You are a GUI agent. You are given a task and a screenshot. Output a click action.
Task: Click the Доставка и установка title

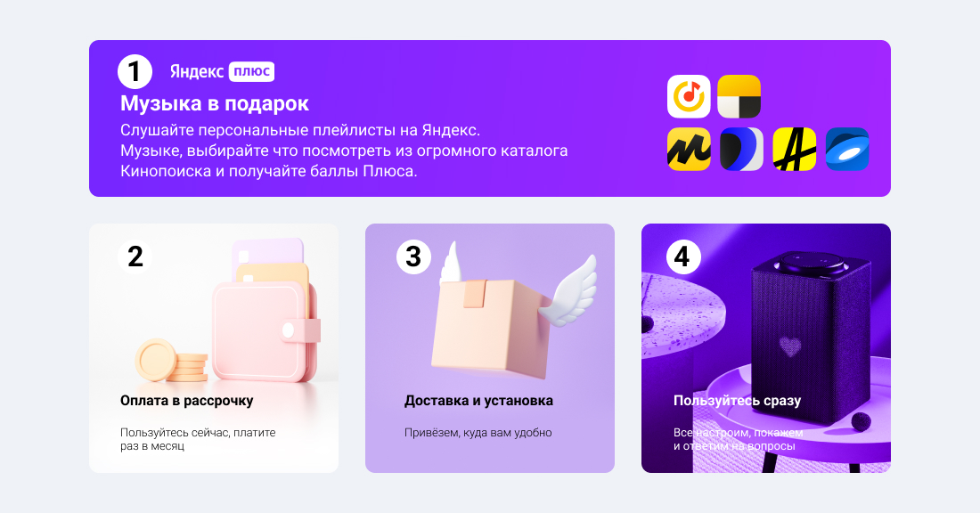coord(478,401)
